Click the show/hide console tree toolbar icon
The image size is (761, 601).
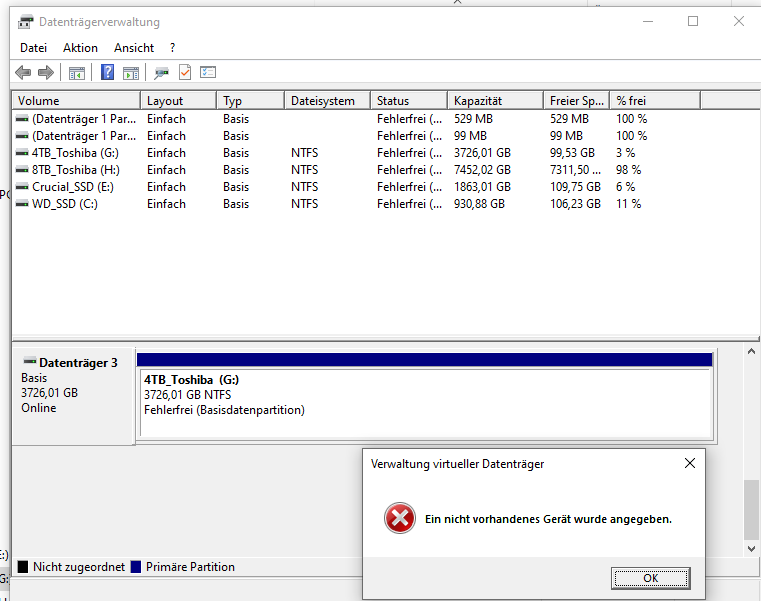[x=77, y=73]
